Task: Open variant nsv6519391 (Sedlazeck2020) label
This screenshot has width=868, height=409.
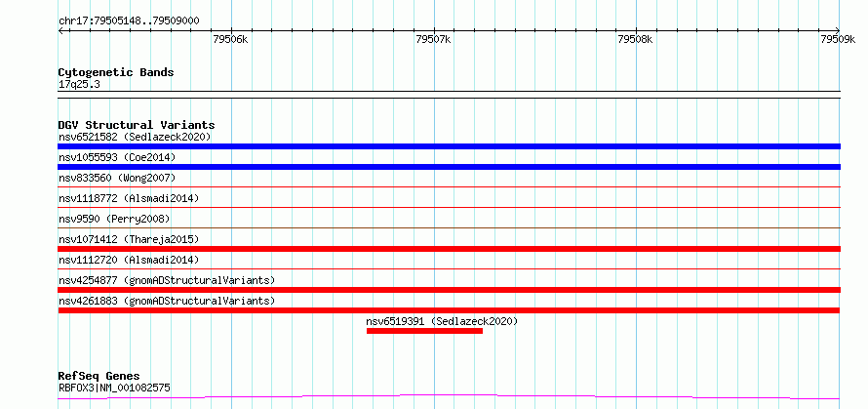Action: click(x=442, y=321)
